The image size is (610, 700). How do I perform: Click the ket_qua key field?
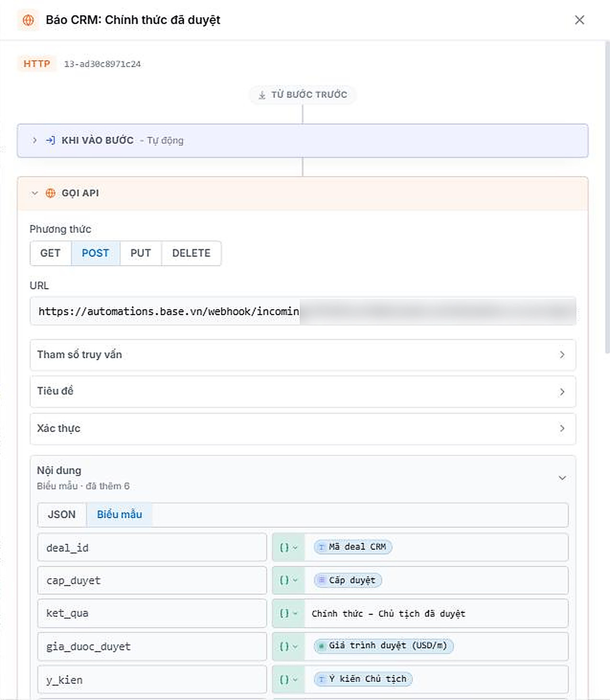click(x=152, y=613)
